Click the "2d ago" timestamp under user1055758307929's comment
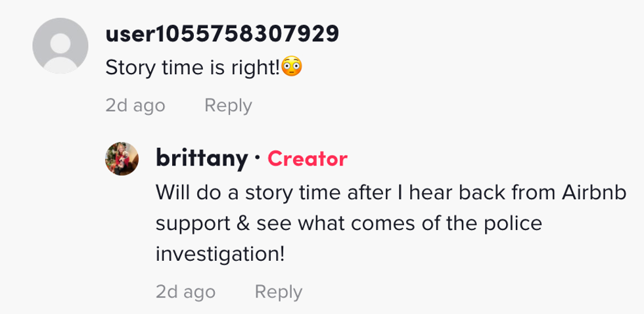644x314 pixels. [x=135, y=105]
